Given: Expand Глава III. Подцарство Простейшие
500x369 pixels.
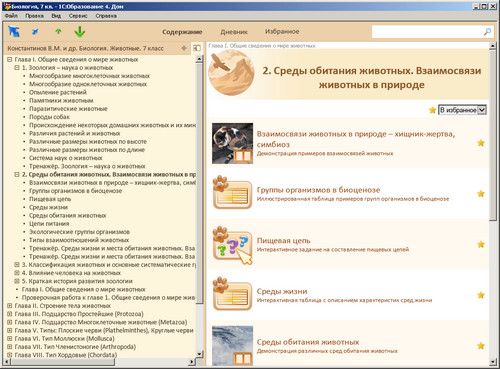Looking at the screenshot, I should tap(9, 314).
